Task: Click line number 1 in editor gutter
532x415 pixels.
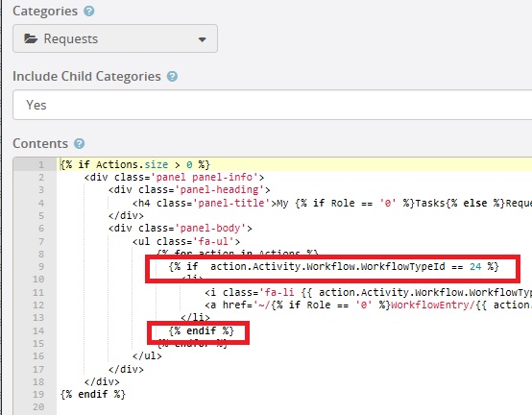Action: tap(41, 165)
